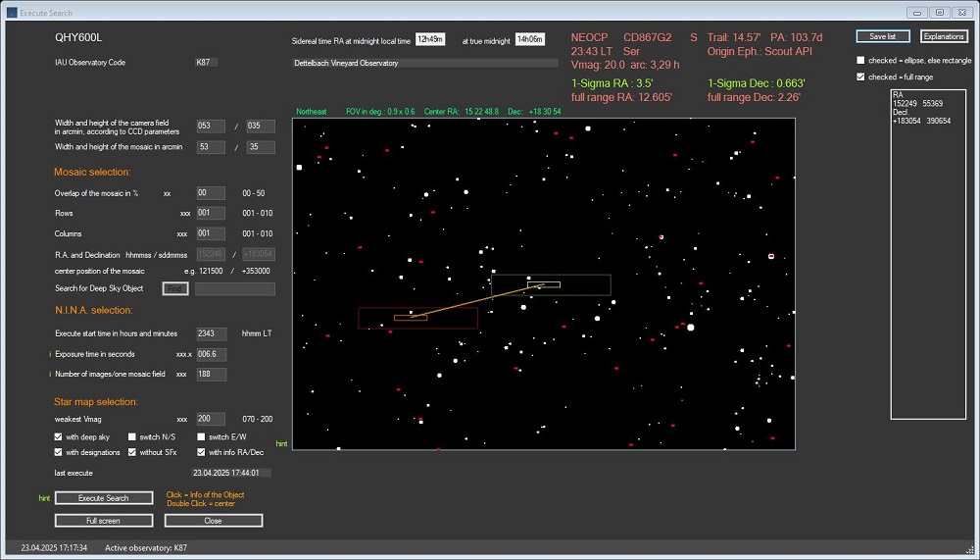This screenshot has height=560, width=980.
Task: Open the star map in Full screen
Action: [104, 521]
